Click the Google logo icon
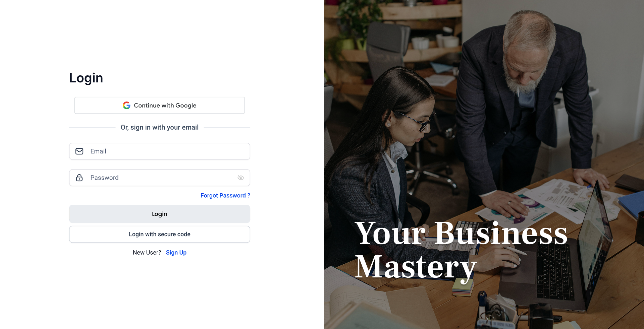The image size is (644, 329). click(x=126, y=105)
